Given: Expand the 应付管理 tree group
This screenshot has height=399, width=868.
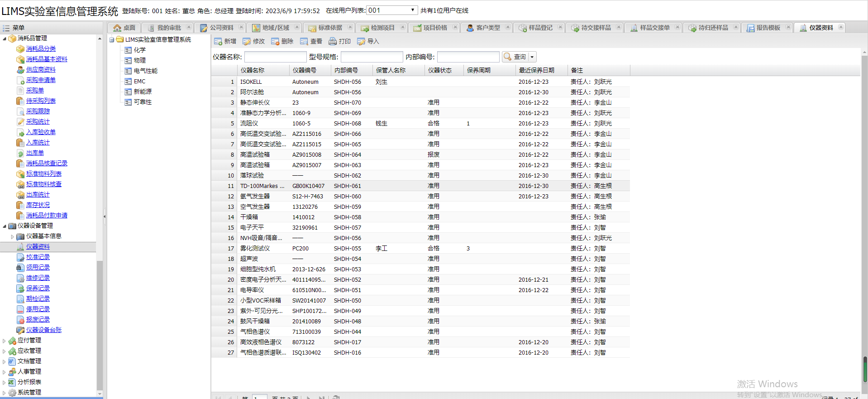Looking at the screenshot, I should tap(5, 341).
